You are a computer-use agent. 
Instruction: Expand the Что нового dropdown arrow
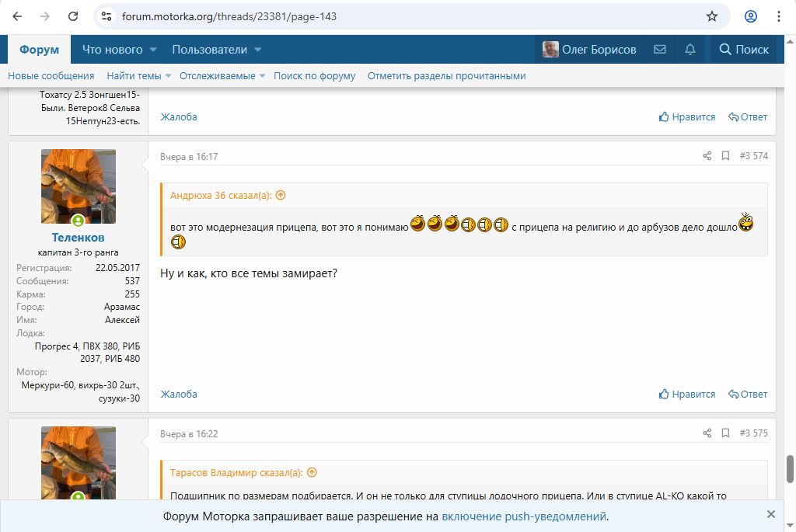[x=153, y=50]
